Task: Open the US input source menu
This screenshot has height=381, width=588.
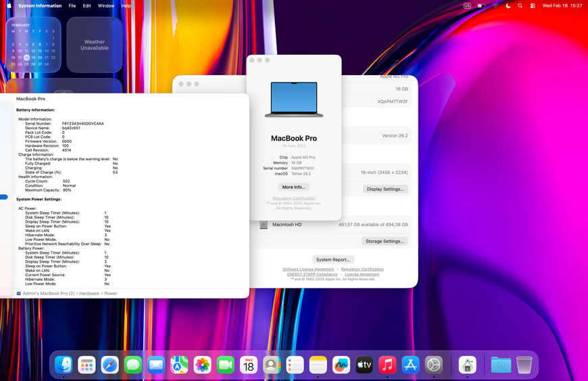Action: pyautogui.click(x=467, y=5)
